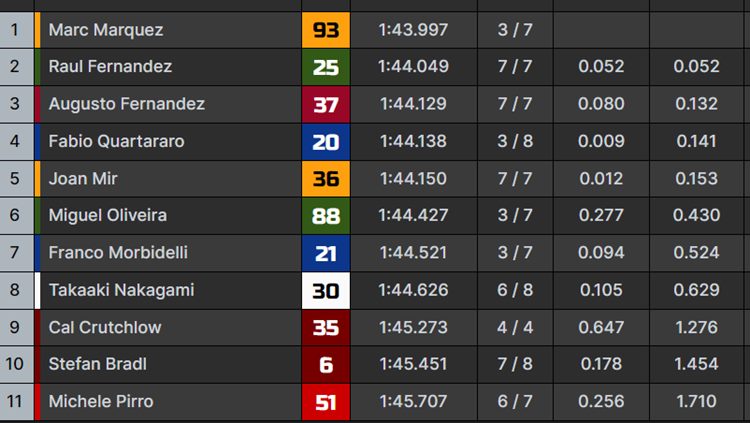Select the orange number 36 badge
750x423 pixels.
click(x=326, y=178)
